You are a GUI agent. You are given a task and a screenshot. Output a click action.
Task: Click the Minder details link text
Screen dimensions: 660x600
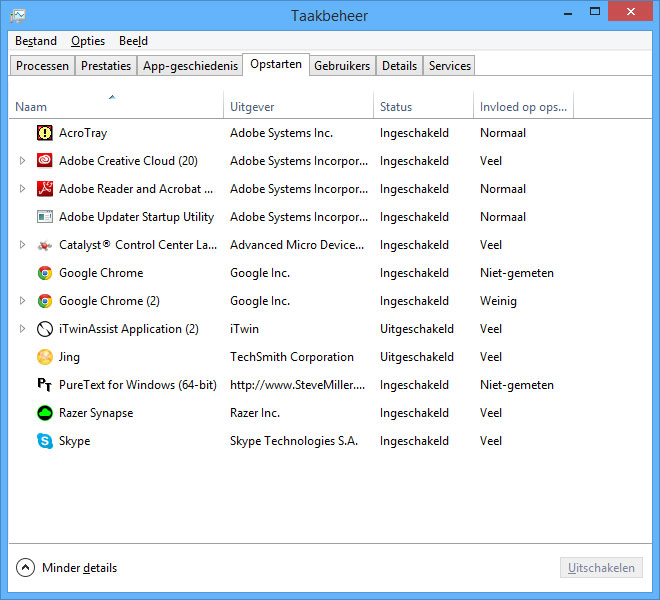[80, 568]
